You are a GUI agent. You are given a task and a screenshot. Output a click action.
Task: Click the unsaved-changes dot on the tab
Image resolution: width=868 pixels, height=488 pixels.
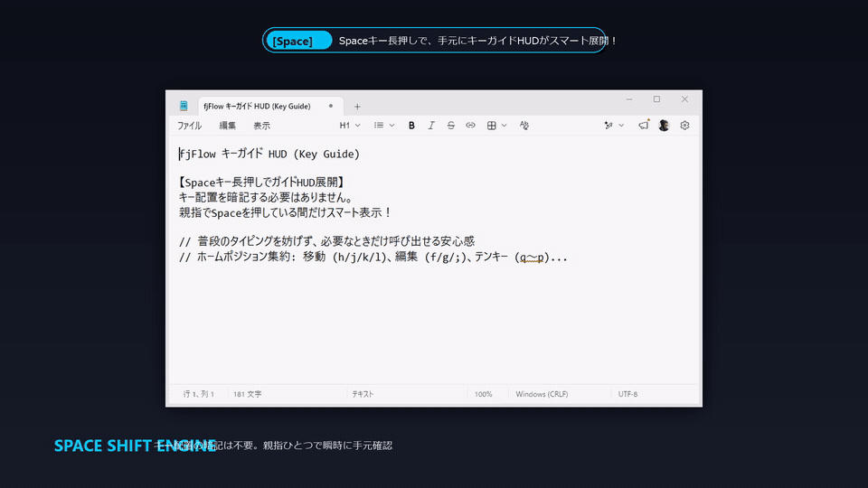click(331, 106)
